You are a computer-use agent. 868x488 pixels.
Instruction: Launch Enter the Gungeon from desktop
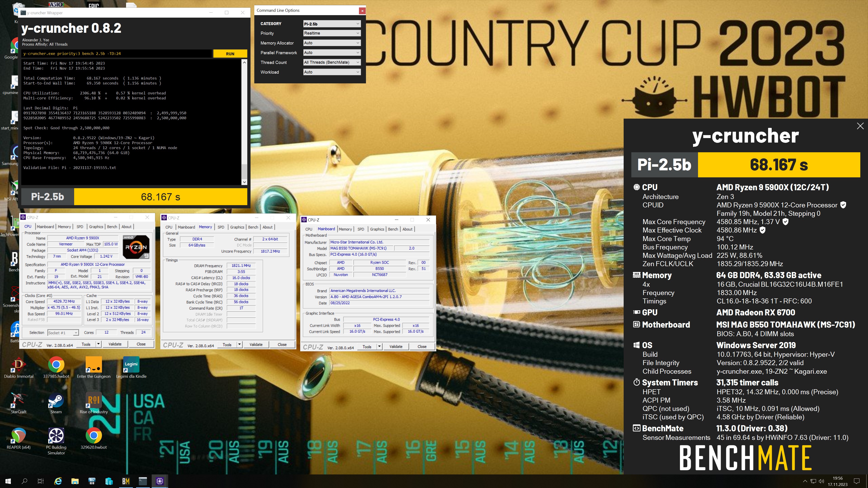[94, 367]
